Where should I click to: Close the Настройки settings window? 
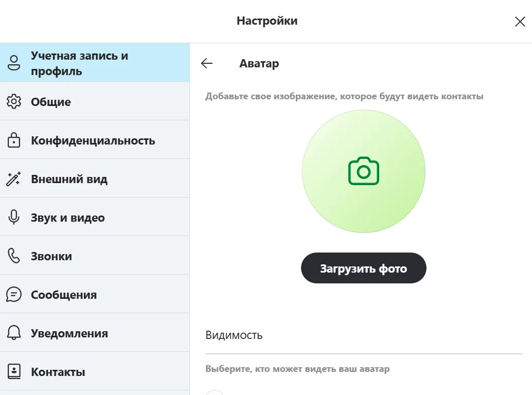[520, 22]
